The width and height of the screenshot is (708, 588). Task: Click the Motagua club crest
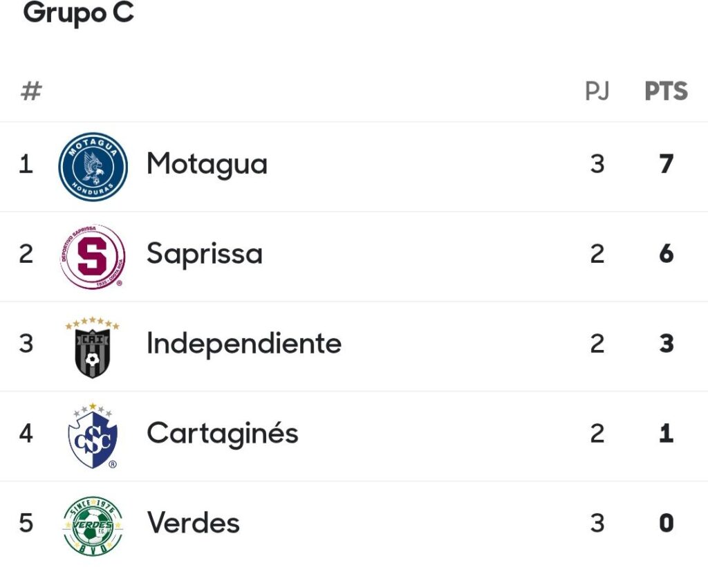point(93,167)
